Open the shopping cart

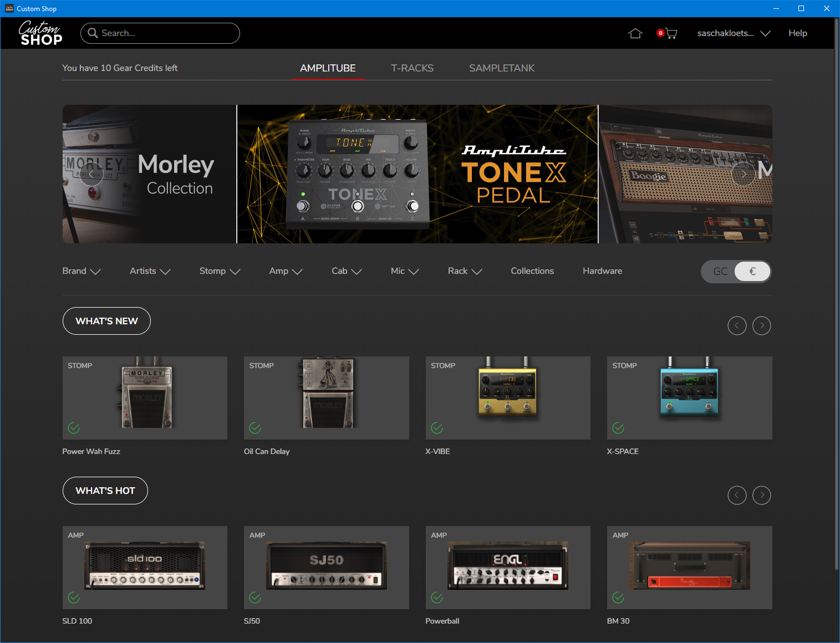click(x=669, y=33)
